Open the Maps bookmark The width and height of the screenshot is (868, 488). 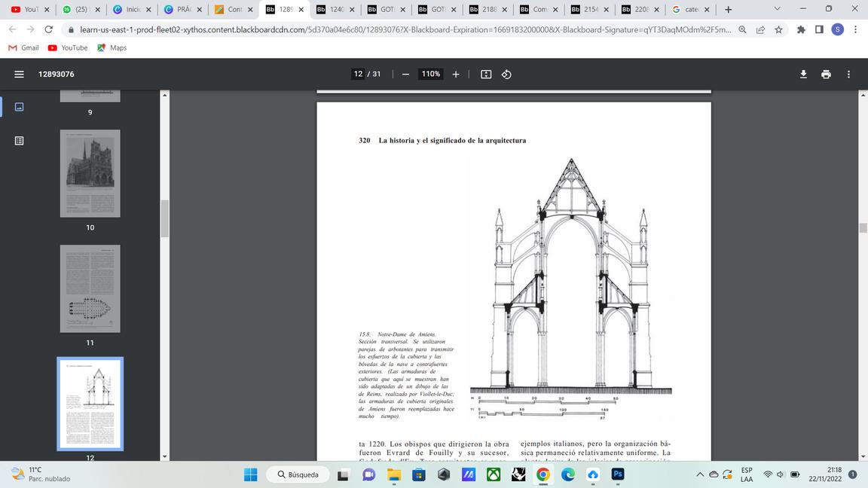coord(111,47)
